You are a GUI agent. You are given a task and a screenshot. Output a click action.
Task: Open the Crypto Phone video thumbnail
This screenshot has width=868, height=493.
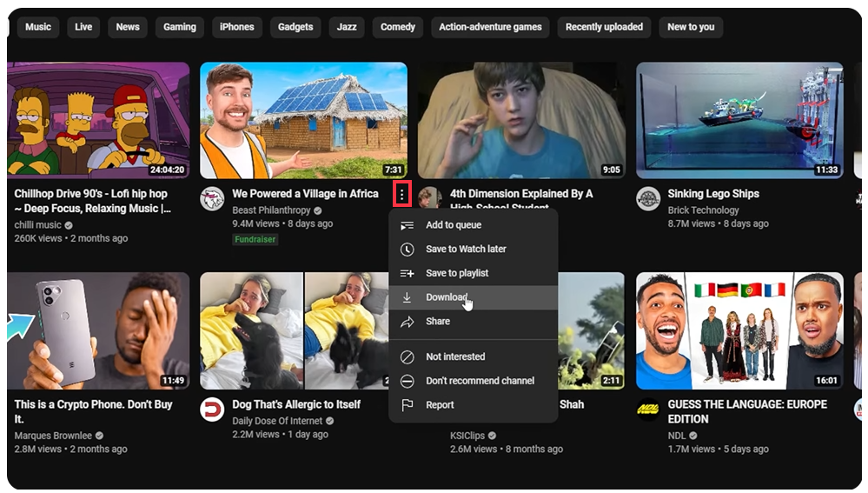click(x=98, y=330)
